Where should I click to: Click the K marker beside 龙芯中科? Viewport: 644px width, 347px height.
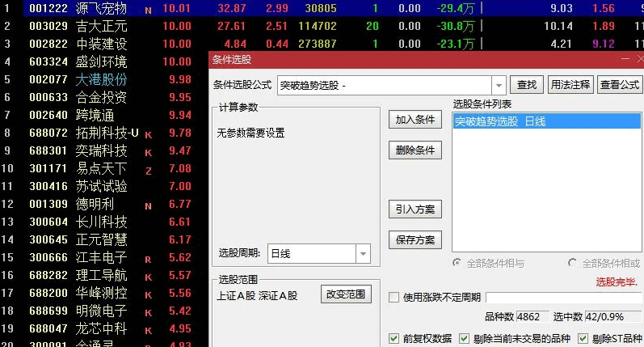pos(148,331)
